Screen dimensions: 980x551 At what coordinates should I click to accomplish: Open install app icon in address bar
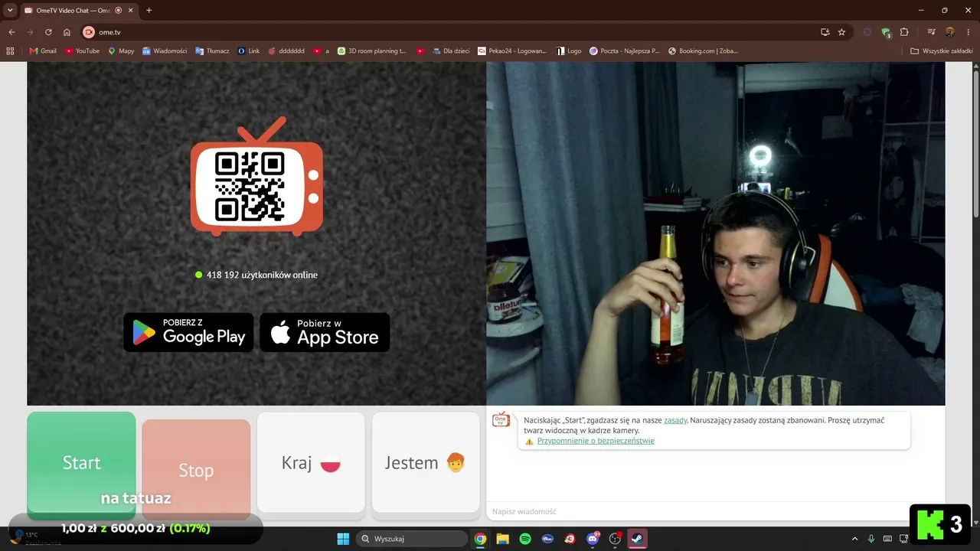(825, 32)
